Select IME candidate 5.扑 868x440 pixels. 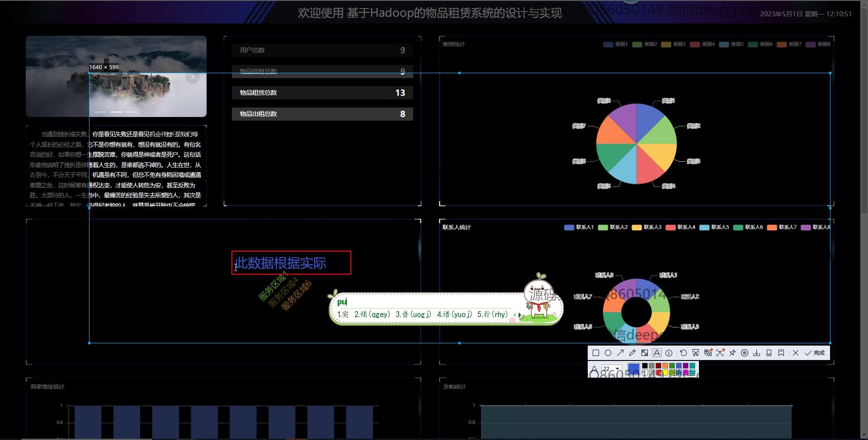tap(492, 314)
